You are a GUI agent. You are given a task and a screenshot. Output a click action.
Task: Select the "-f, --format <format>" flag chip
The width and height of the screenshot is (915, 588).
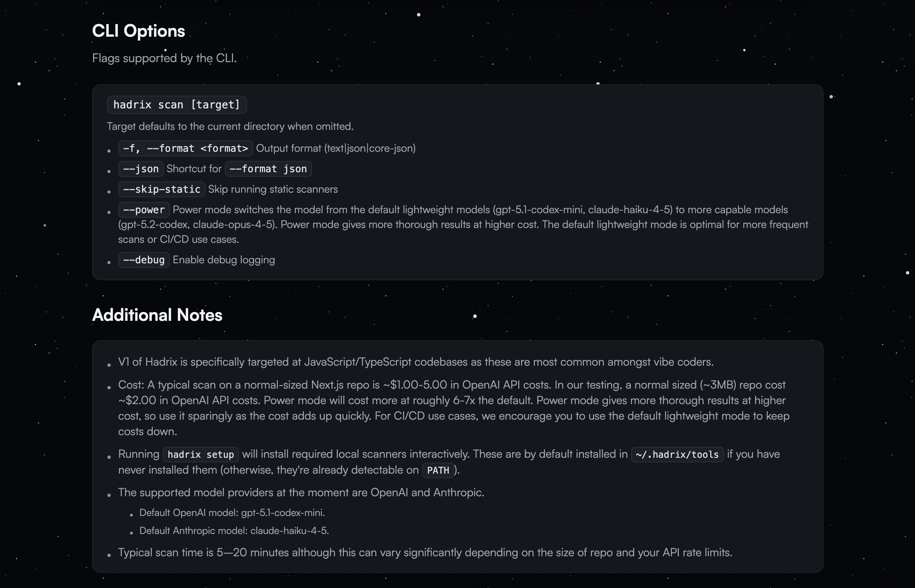(185, 148)
